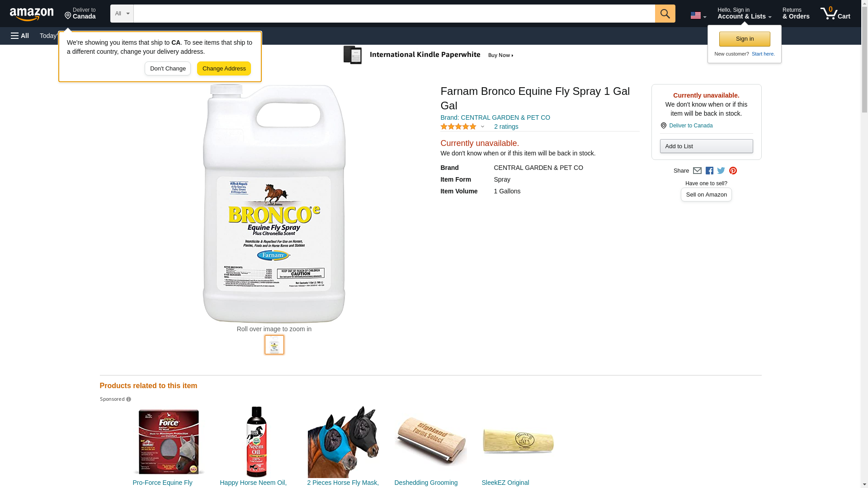
Task: Share product on Twitter icon
Action: [721, 171]
